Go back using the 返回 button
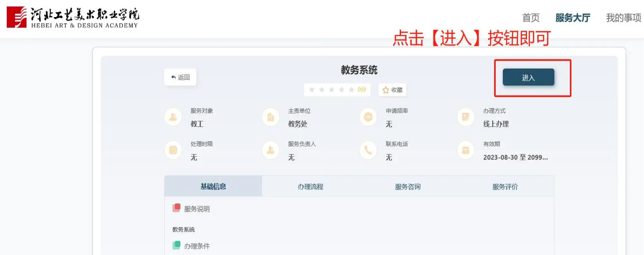Viewport: 644px width, 255px height. click(x=180, y=77)
